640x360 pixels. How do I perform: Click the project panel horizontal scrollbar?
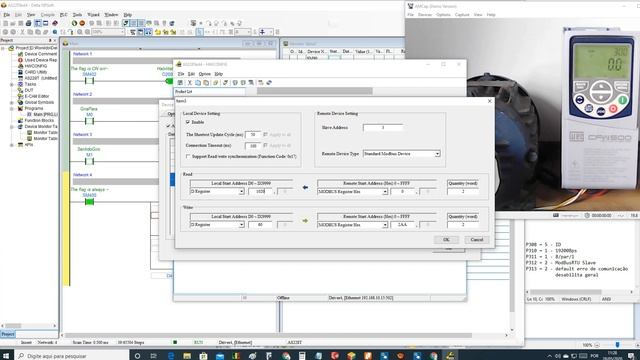tap(29, 326)
